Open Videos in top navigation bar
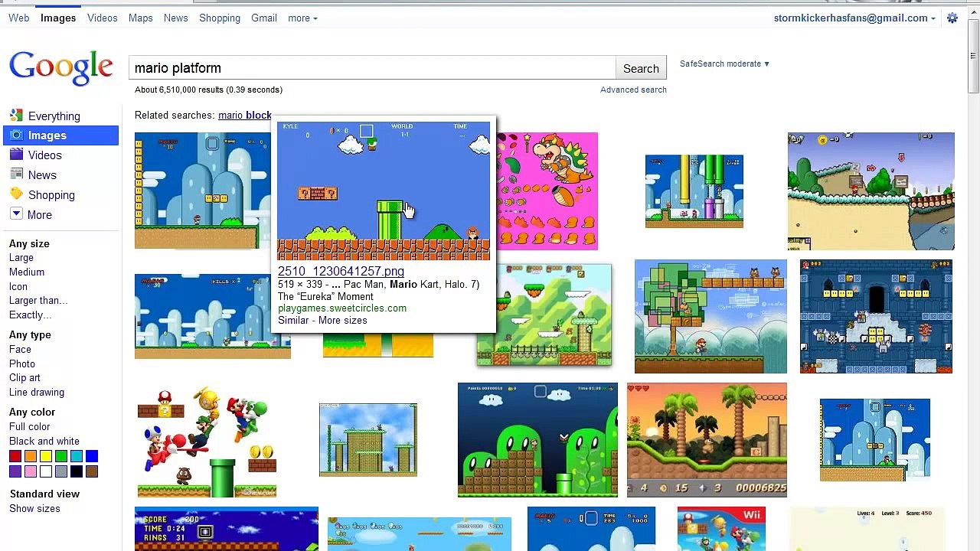The height and width of the screenshot is (551, 980). 103,18
